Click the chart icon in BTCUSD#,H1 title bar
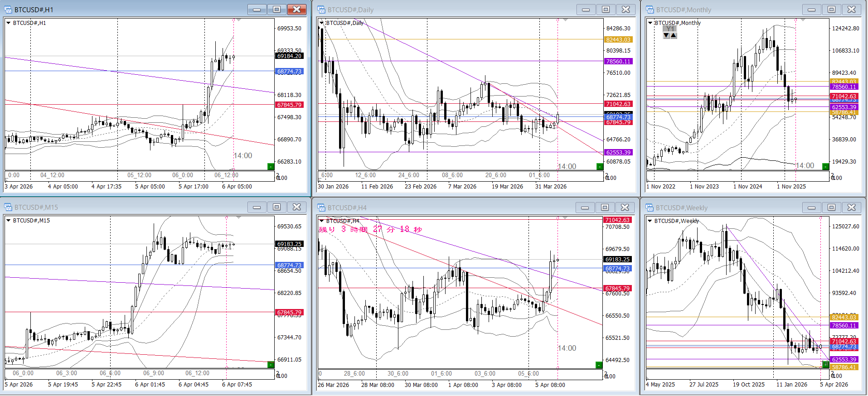Screen dimensions: 868x396 [x=8, y=10]
